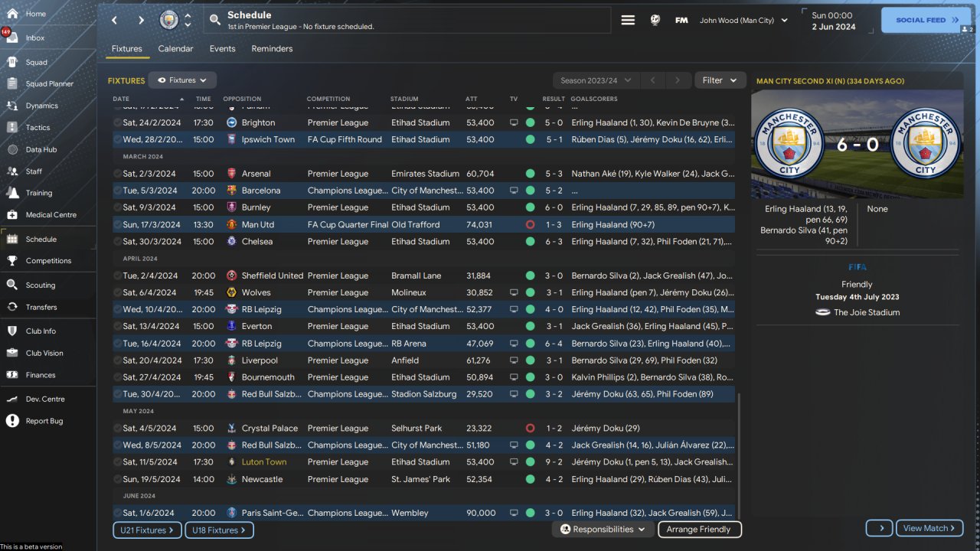Open U18 Fixtures
The image size is (980, 551).
click(x=219, y=530)
